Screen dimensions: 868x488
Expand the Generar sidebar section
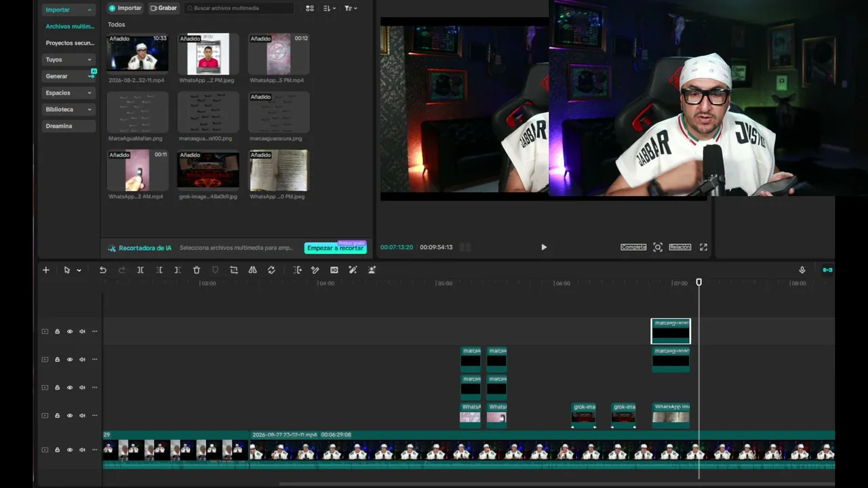90,76
